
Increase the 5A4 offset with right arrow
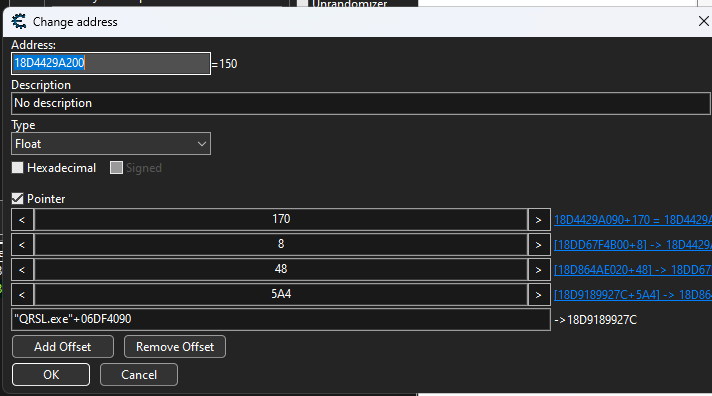[539, 295]
